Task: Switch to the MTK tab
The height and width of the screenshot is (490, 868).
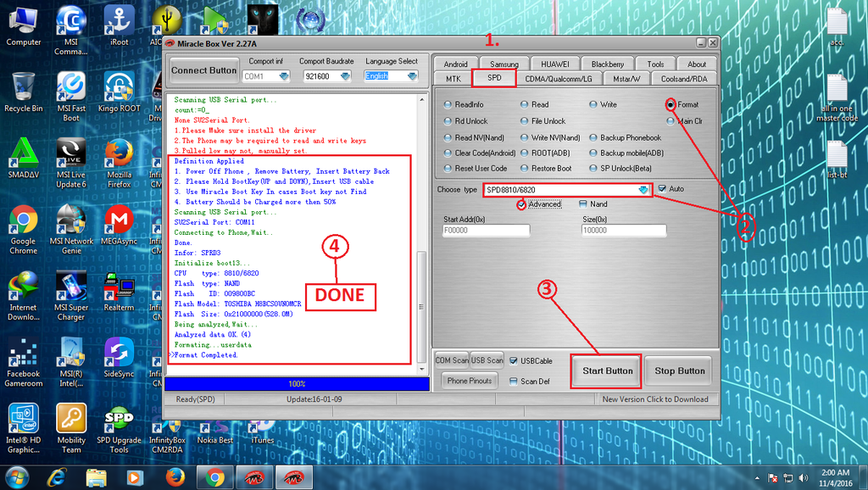Action: coord(453,79)
